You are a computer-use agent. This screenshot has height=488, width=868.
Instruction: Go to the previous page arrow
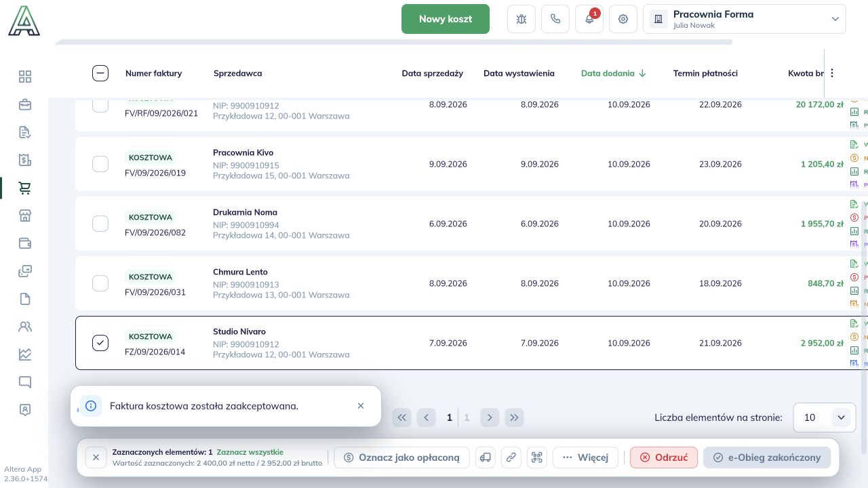[x=427, y=418]
